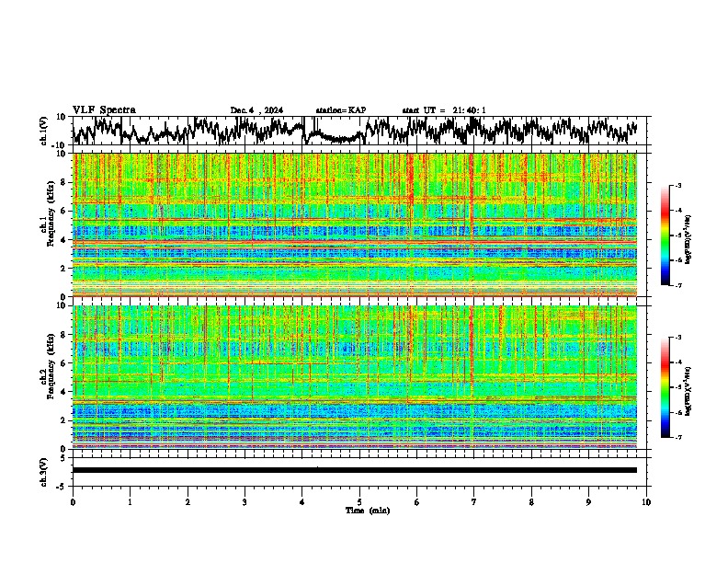Click the "VLF Spectra" plot title

[x=104, y=110]
